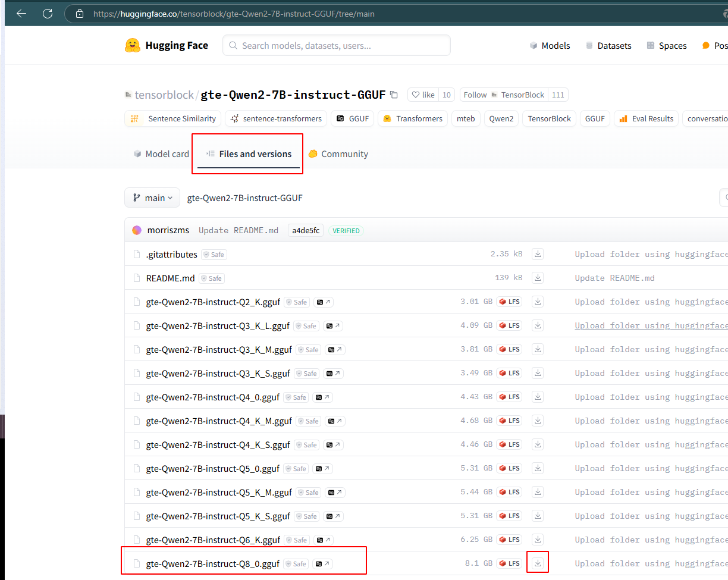Copy the model name gte-Qwen2-7B-instruct-GGUF
728x580 pixels.
pyautogui.click(x=394, y=95)
